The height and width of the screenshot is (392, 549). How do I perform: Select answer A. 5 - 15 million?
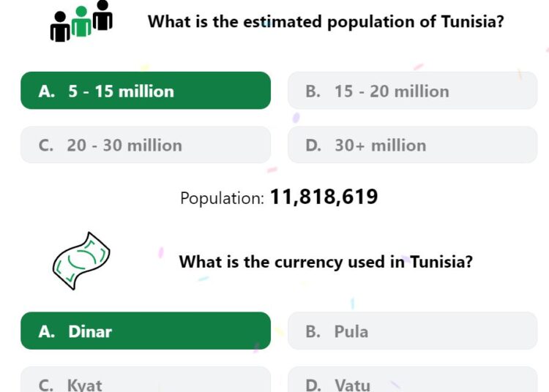pos(146,91)
